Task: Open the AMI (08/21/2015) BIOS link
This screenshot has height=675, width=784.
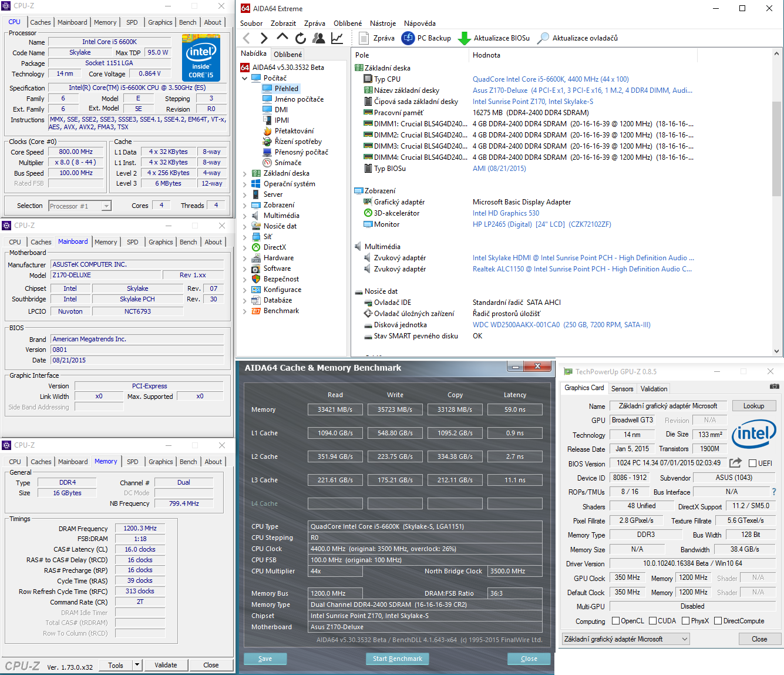Action: point(499,169)
